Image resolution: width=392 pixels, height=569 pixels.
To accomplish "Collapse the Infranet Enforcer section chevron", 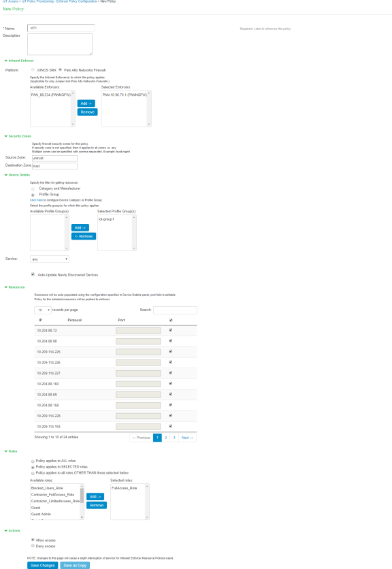I will pos(5,61).
